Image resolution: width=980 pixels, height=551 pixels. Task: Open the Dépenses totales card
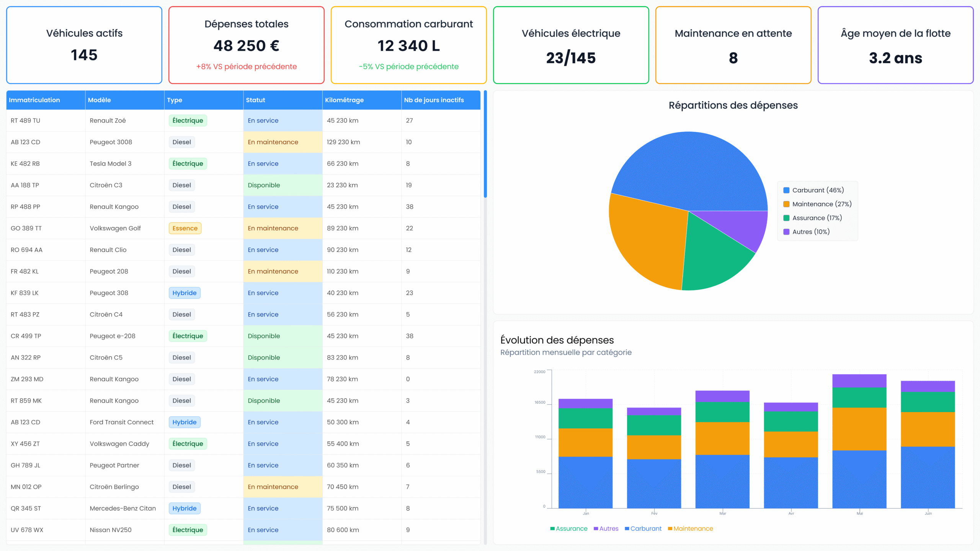tap(247, 45)
